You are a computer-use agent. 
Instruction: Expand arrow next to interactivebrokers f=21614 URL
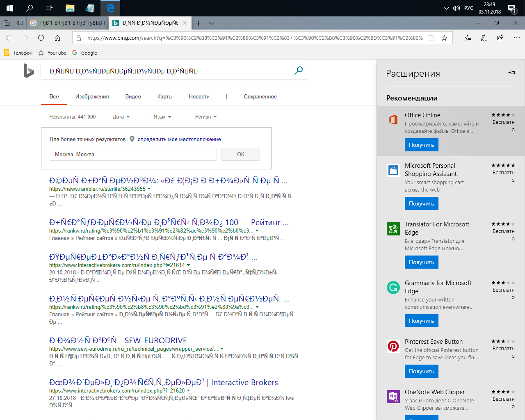pos(189,265)
